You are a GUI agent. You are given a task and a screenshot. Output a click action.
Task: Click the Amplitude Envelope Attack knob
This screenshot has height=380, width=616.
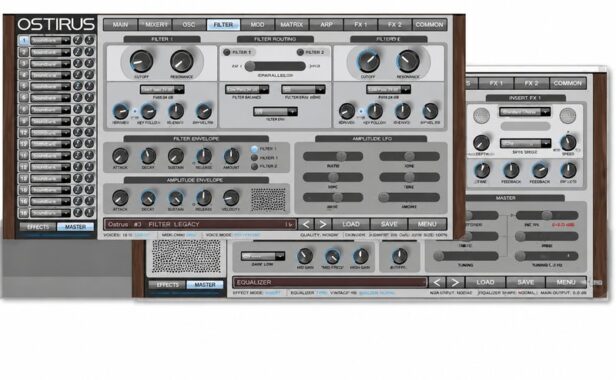pyautogui.click(x=120, y=198)
